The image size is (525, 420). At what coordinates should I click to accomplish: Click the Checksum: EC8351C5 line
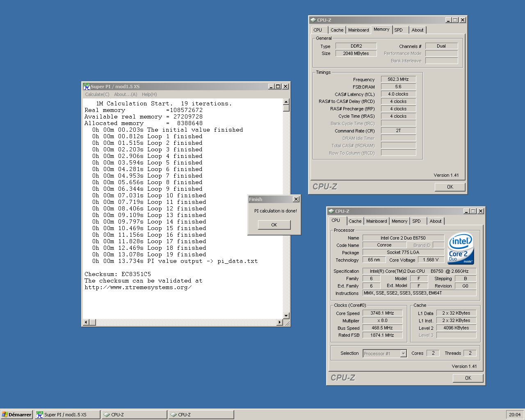118,274
